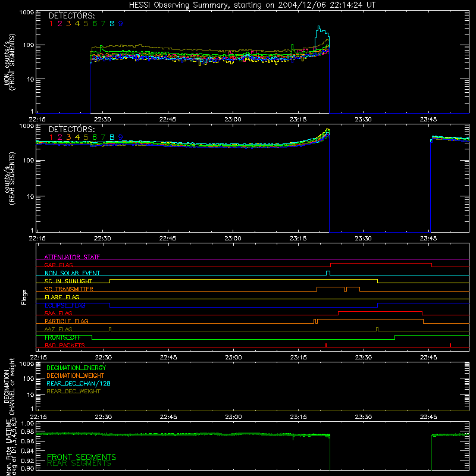Viewport: 476px width, 476px height.
Task: Click the PARTICLE_FLAG label
Action: pos(67,321)
